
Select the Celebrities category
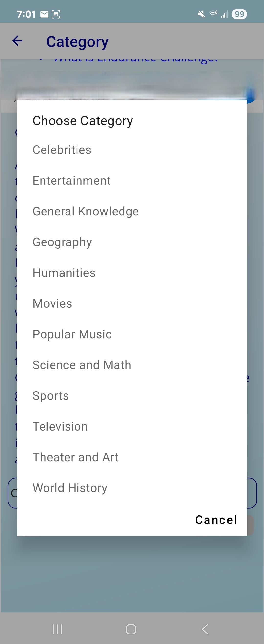(132, 150)
